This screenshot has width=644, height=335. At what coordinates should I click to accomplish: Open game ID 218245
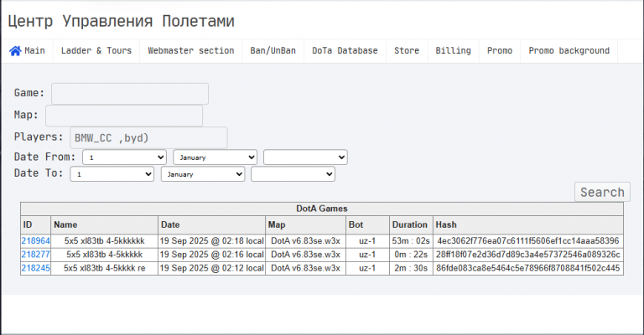pos(35,268)
